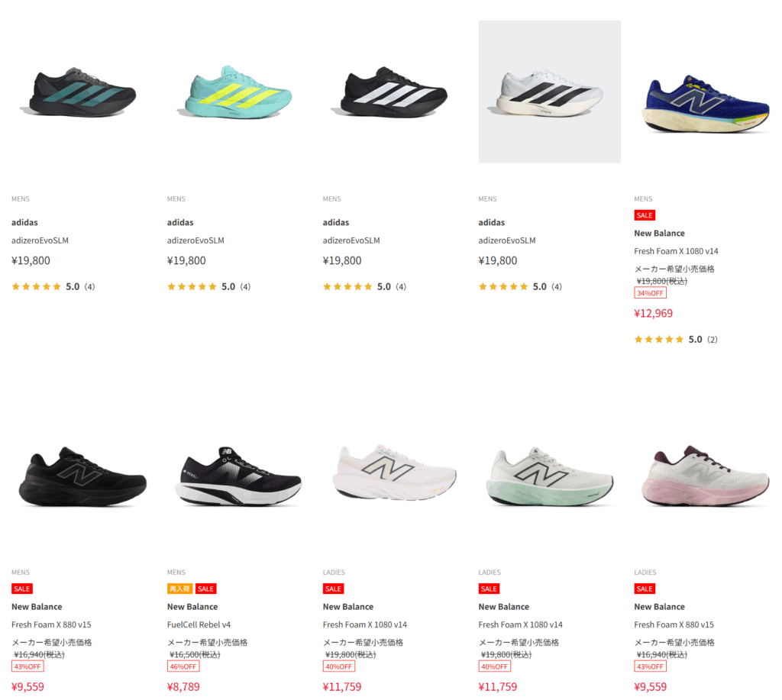Select the mint-sole ladies 1080 v14 shoe image
This screenshot has height=700, width=782.
point(550,476)
